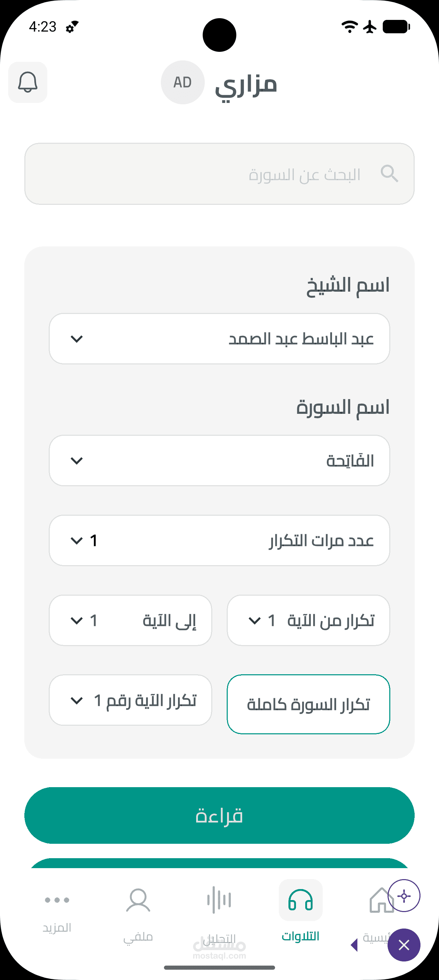
Task: Open the headphones recitations tab icon
Action: pos(300,900)
